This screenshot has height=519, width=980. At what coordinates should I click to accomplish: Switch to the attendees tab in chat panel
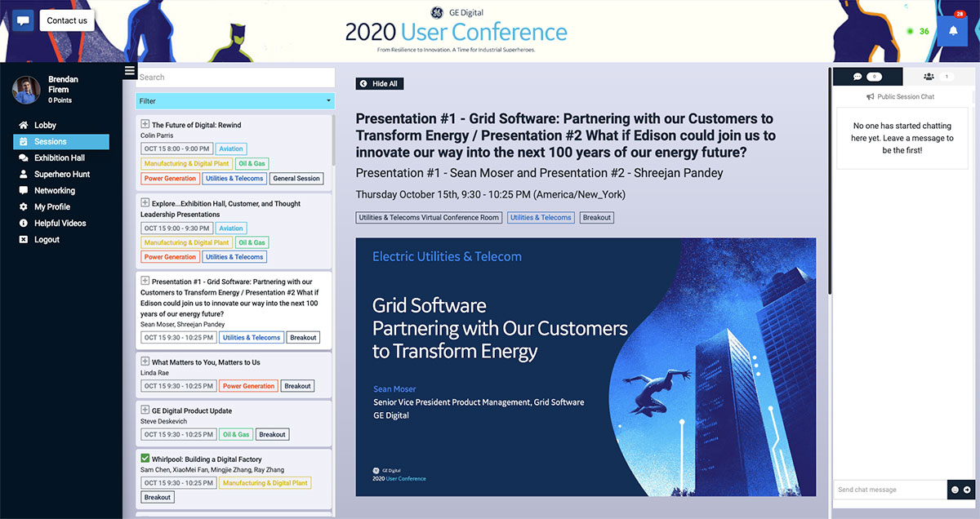click(937, 77)
